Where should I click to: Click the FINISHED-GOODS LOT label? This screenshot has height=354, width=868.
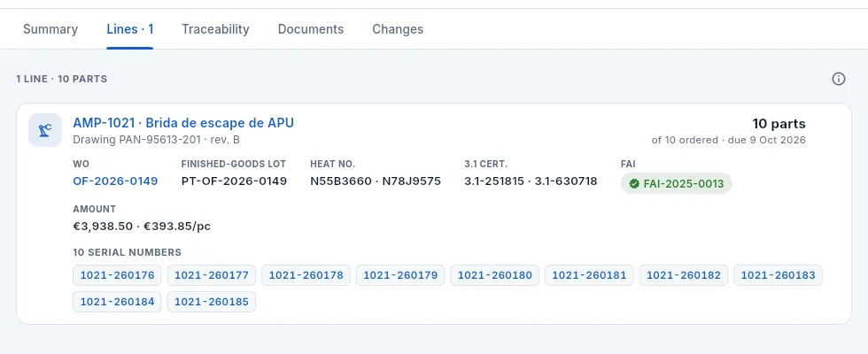pos(234,164)
